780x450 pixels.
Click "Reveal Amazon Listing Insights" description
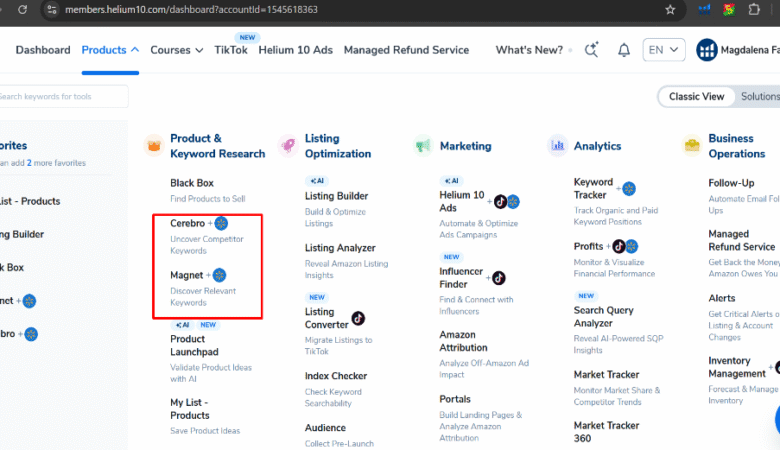tap(346, 269)
